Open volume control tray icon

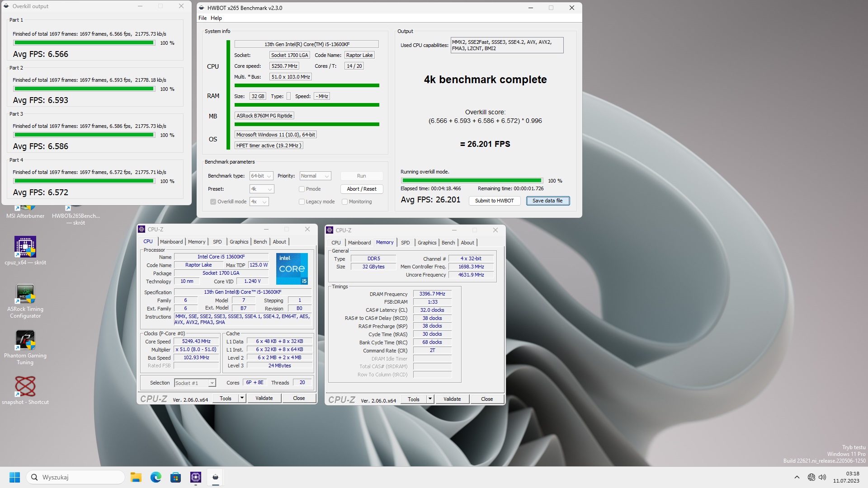pyautogui.click(x=822, y=477)
